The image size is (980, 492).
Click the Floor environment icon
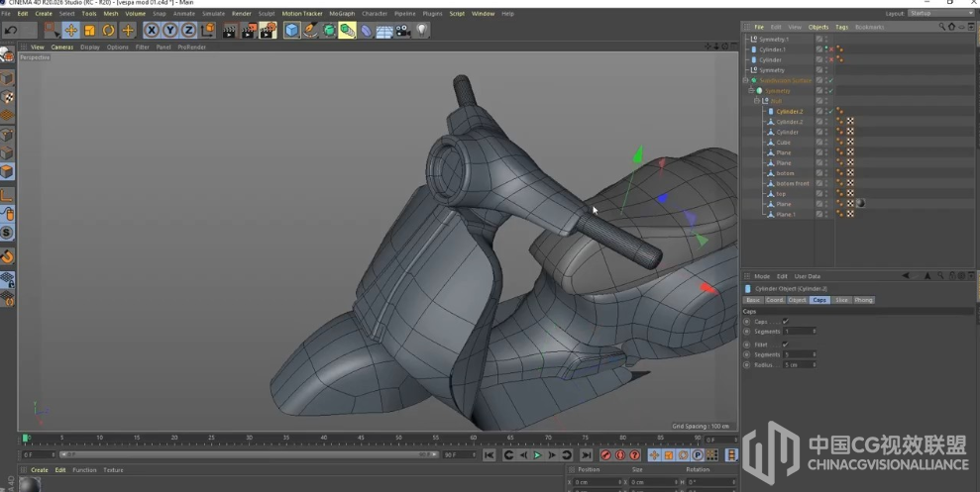[384, 30]
